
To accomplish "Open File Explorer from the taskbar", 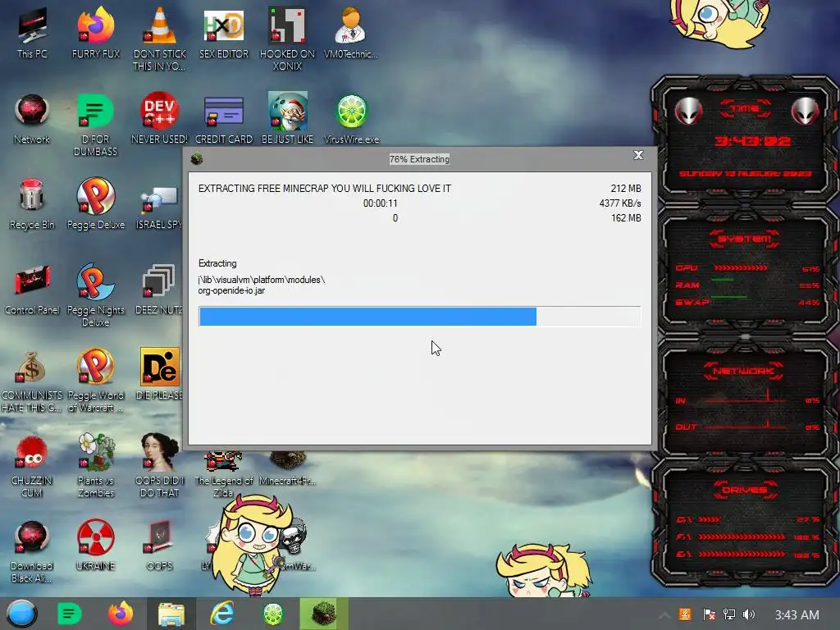I will pos(171,614).
